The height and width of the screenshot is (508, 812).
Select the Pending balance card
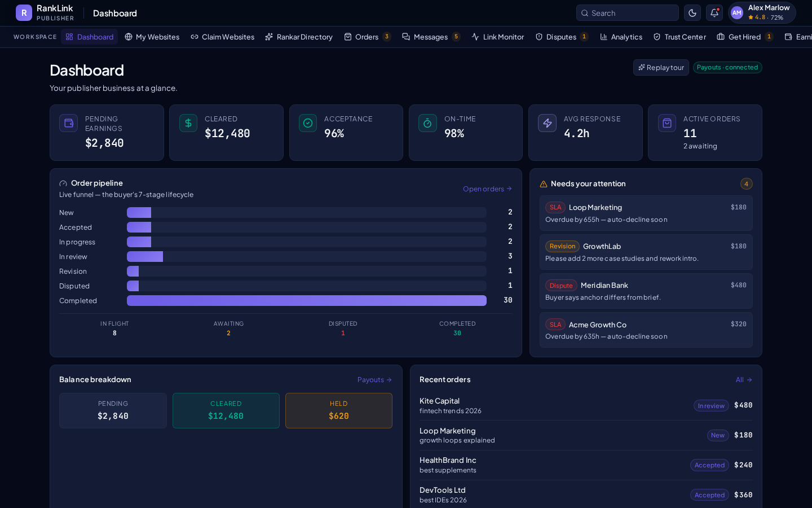pos(113,410)
